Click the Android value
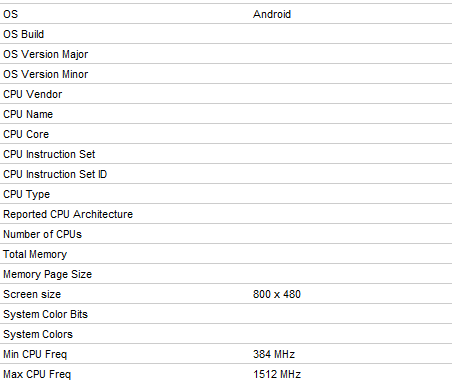 [272, 14]
